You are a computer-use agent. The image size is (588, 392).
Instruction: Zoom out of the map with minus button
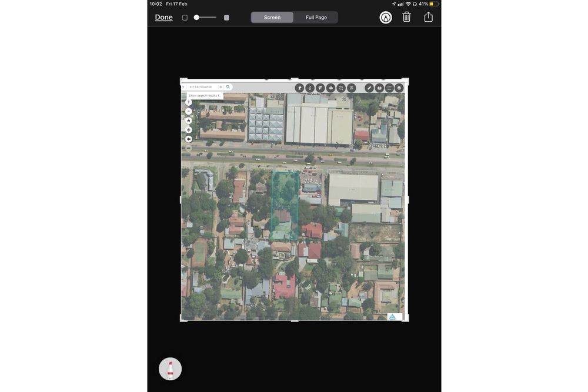pyautogui.click(x=189, y=111)
